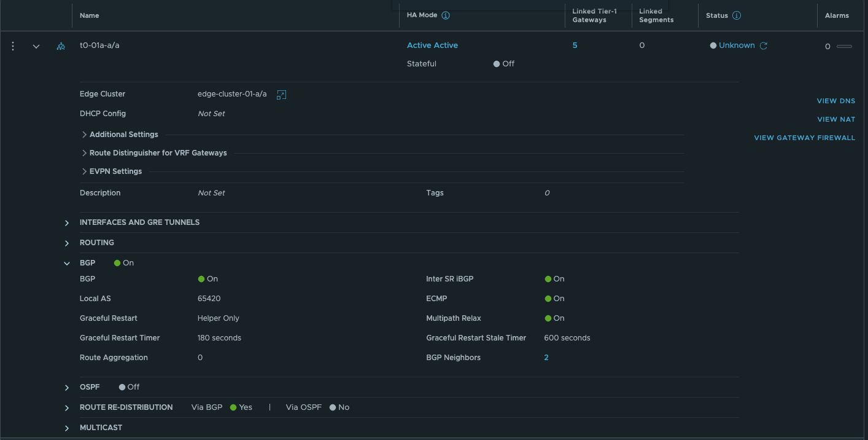Click the info icon next to HA Mode
This screenshot has width=868, height=440.
point(445,14)
